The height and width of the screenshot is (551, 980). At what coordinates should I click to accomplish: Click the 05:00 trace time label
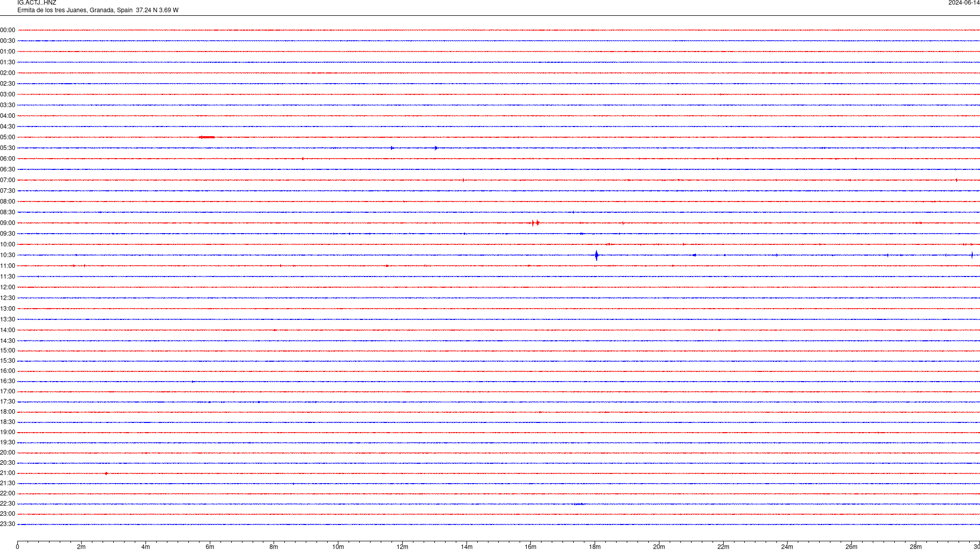pyautogui.click(x=8, y=137)
